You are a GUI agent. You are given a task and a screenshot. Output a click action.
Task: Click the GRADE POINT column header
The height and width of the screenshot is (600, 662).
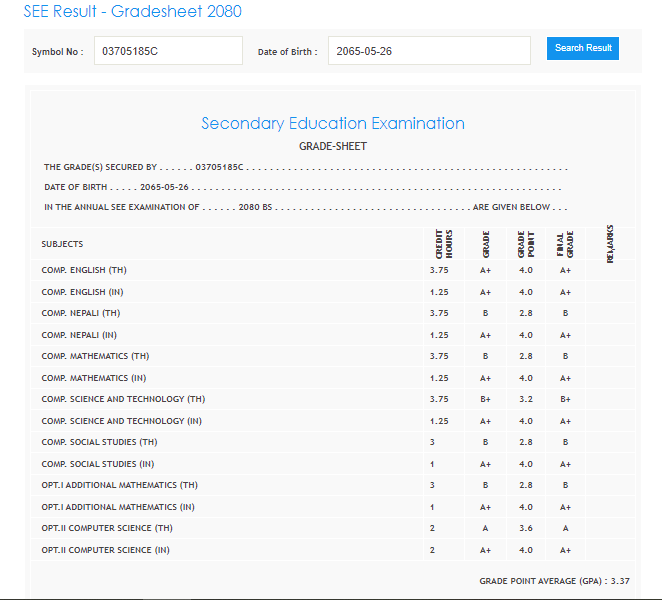pyautogui.click(x=525, y=244)
